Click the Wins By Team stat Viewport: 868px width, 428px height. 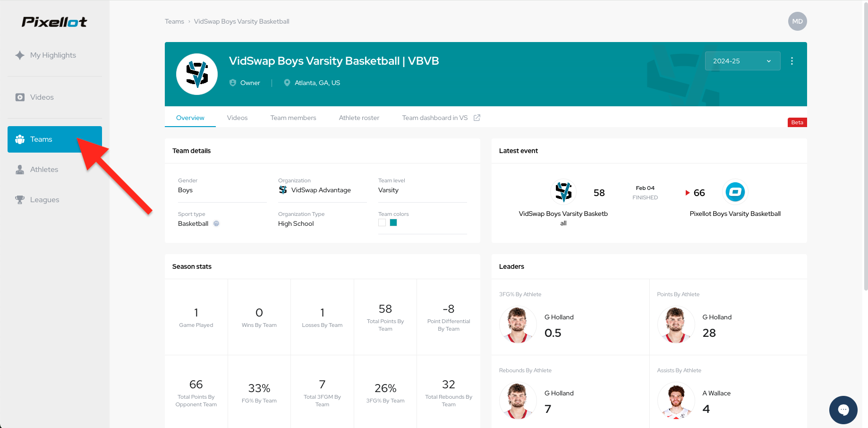tap(259, 317)
